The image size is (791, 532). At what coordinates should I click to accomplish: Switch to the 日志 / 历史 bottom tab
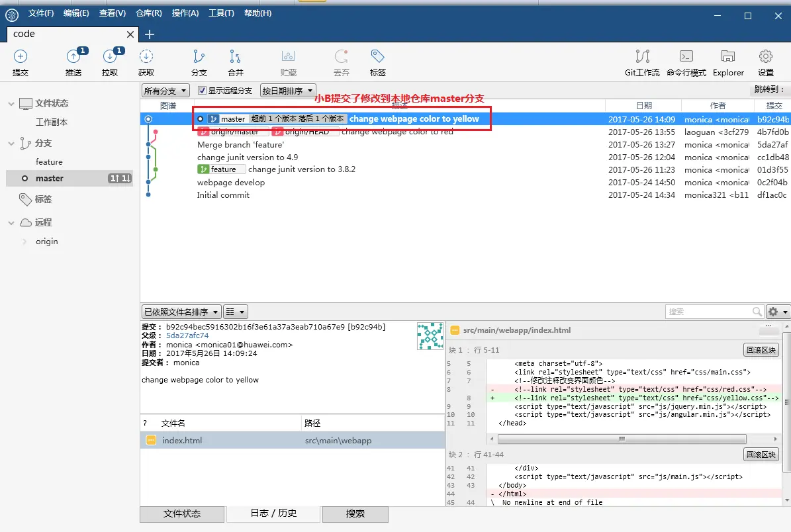(273, 513)
